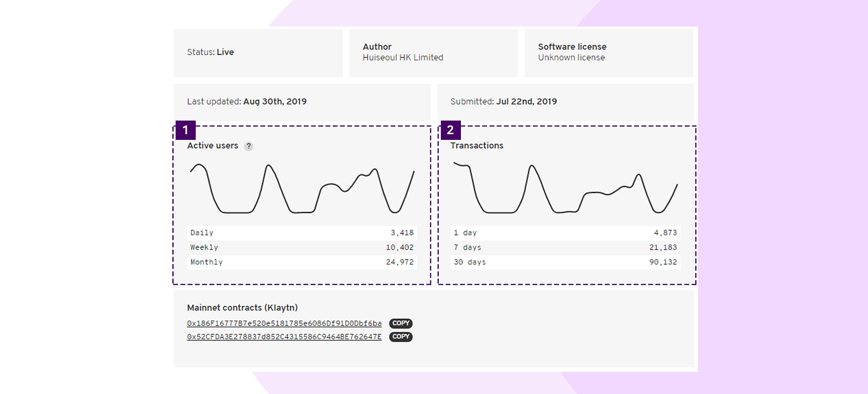Viewport: 868px width, 394px height.
Task: Open contract link 0x186F16777B7e520e5181785e6086Df91D0Dbf6ba
Action: click(x=284, y=323)
